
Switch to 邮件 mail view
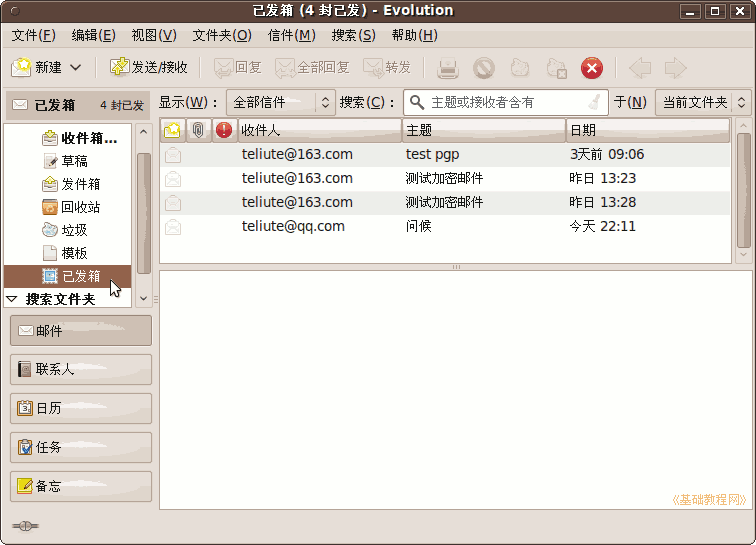click(81, 331)
